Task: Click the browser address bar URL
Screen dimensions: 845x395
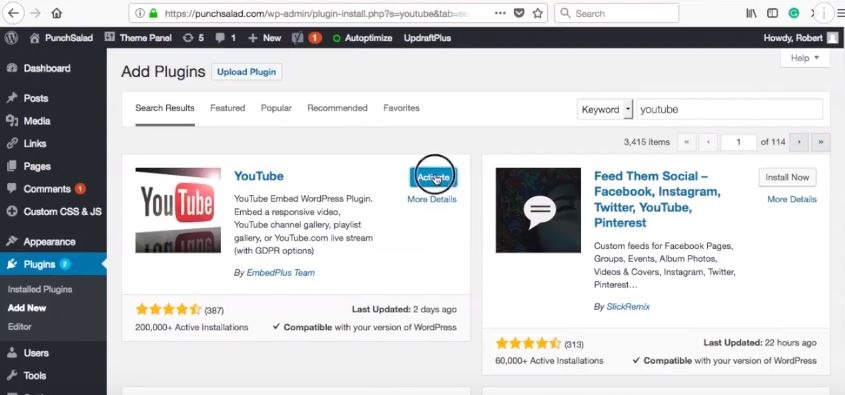Action: point(316,13)
